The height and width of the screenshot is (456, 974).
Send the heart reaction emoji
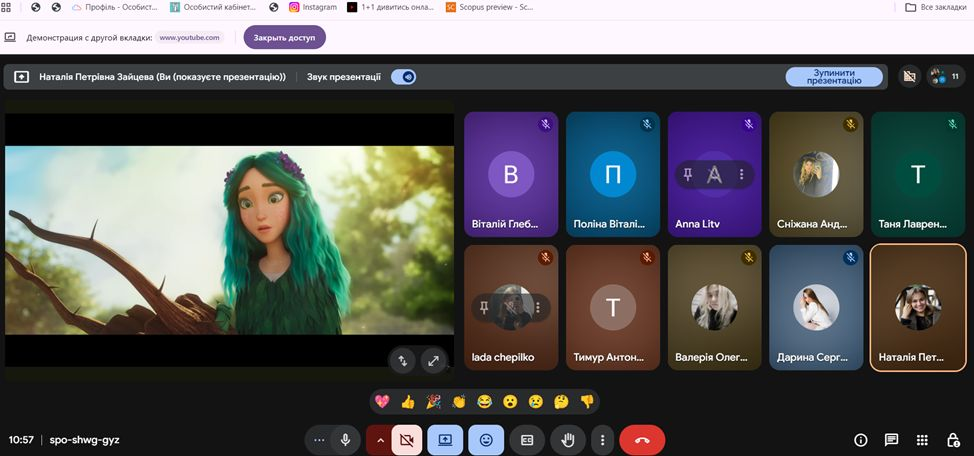pyautogui.click(x=382, y=402)
